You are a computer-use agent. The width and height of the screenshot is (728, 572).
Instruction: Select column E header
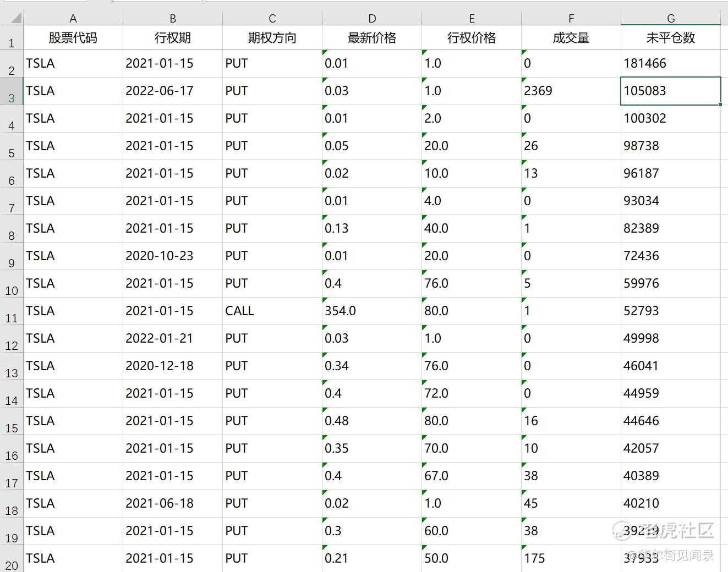click(x=471, y=18)
